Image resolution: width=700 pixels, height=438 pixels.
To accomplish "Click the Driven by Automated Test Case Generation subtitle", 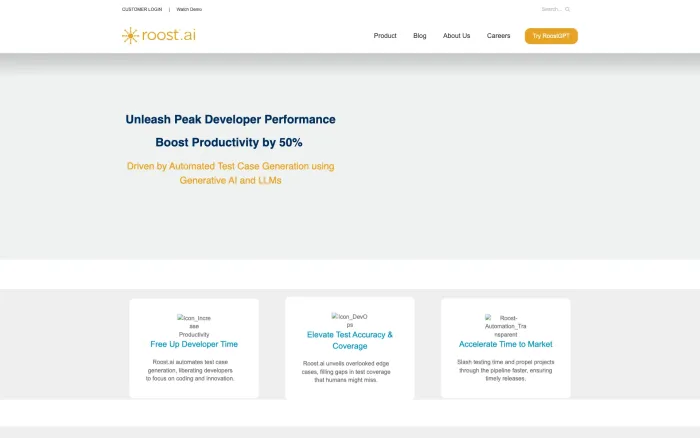I will 230,173.
